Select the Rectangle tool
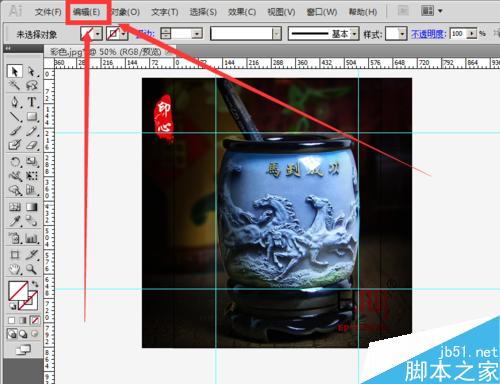 click(32, 116)
